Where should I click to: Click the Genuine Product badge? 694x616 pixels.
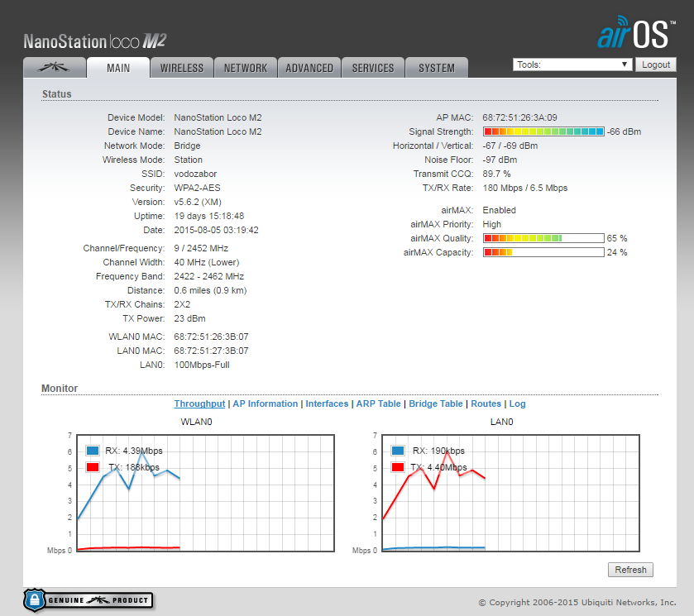tap(89, 600)
